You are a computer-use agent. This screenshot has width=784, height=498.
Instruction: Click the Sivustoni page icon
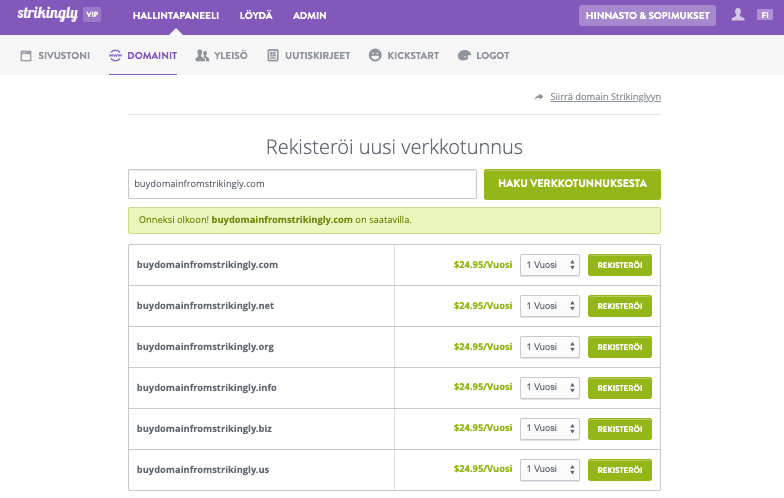[26, 56]
